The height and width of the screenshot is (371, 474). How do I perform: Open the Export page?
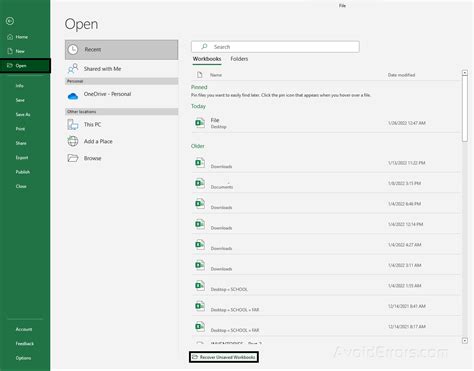click(x=22, y=157)
